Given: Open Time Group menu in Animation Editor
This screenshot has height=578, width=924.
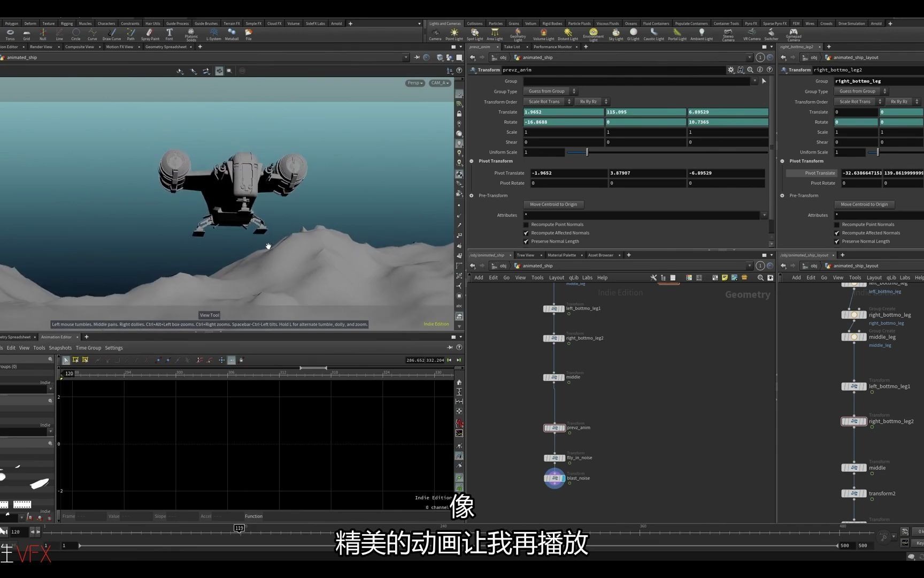Looking at the screenshot, I should tap(88, 348).
